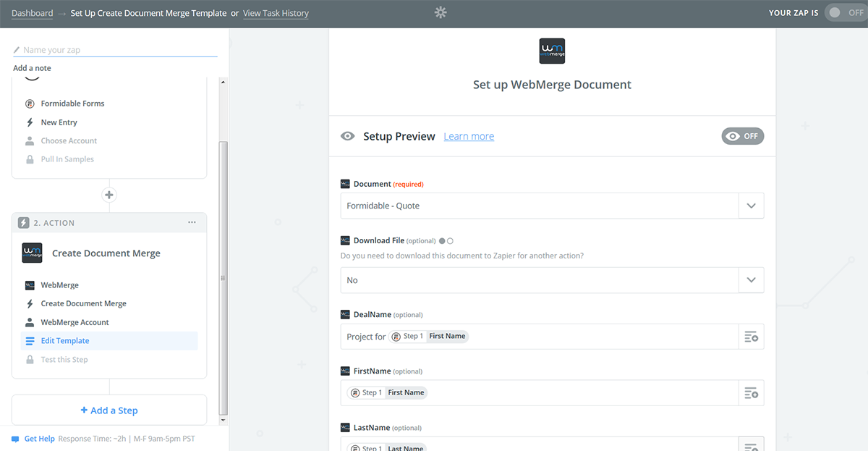Click the Create Document Merge step title
The image size is (868, 451).
106,253
